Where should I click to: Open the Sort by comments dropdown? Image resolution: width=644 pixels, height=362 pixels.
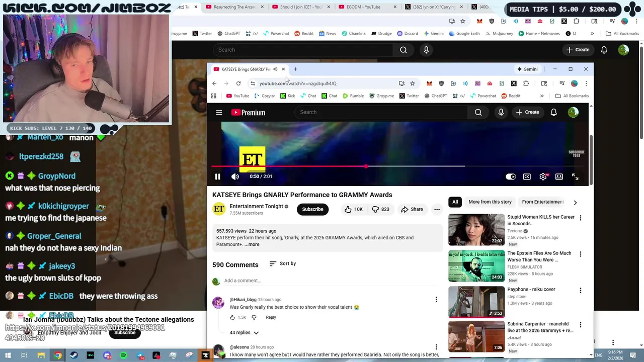[283, 263]
